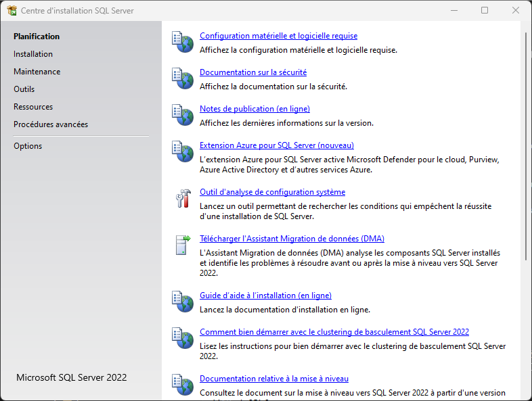
Task: Click the SQL Server setup icon in title bar
Action: [12, 11]
